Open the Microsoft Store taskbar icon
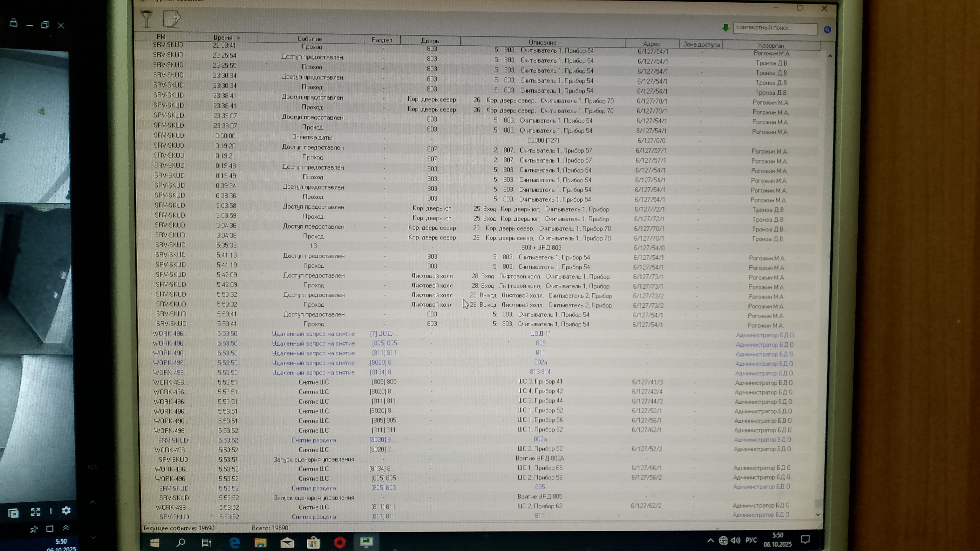This screenshot has width=980, height=551. pyautogui.click(x=313, y=542)
